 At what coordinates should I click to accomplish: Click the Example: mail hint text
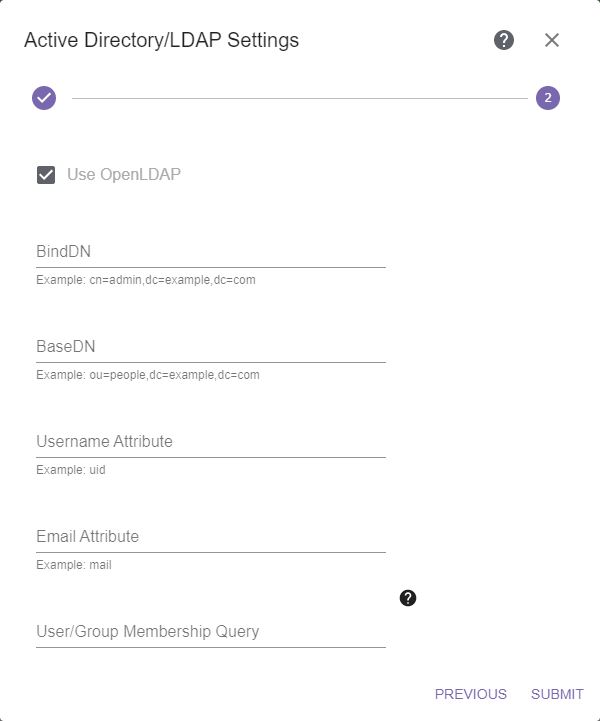click(x=74, y=565)
